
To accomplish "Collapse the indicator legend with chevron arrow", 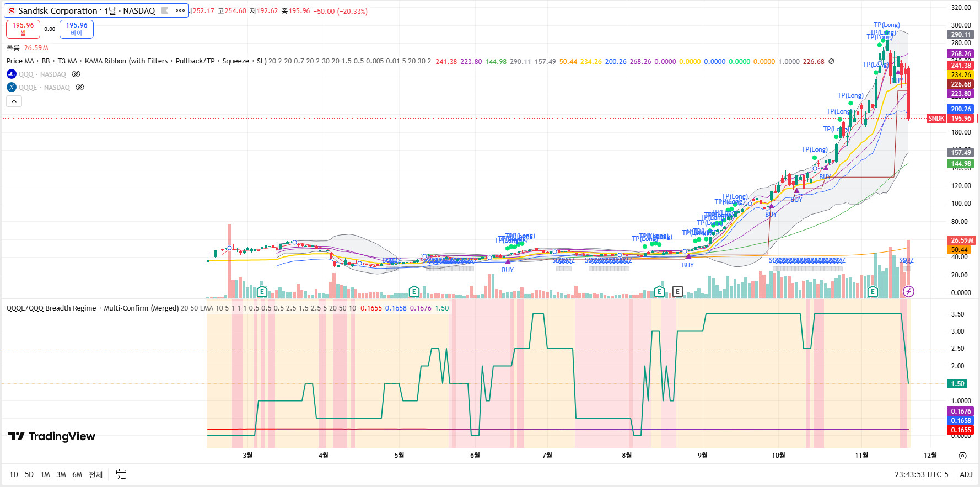I will point(14,101).
